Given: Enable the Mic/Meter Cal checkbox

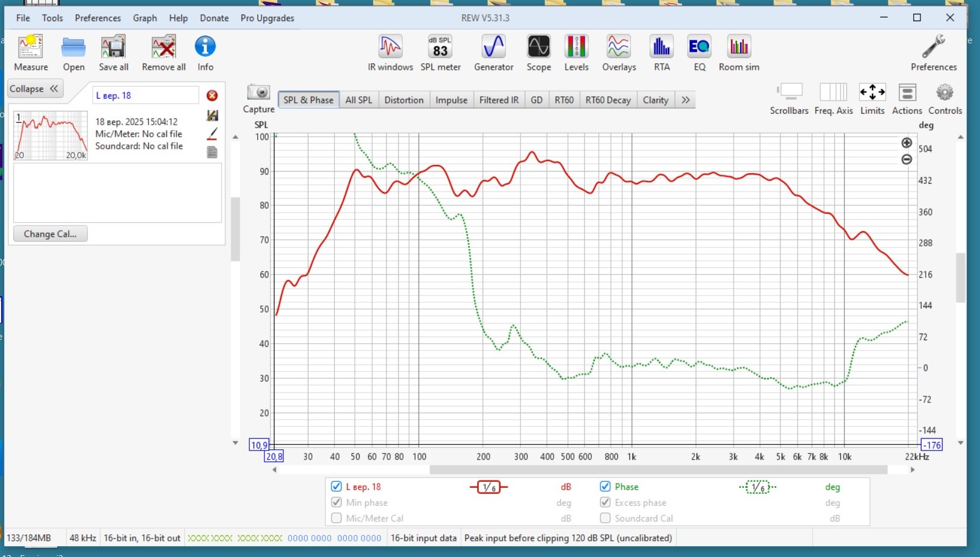Looking at the screenshot, I should [336, 518].
